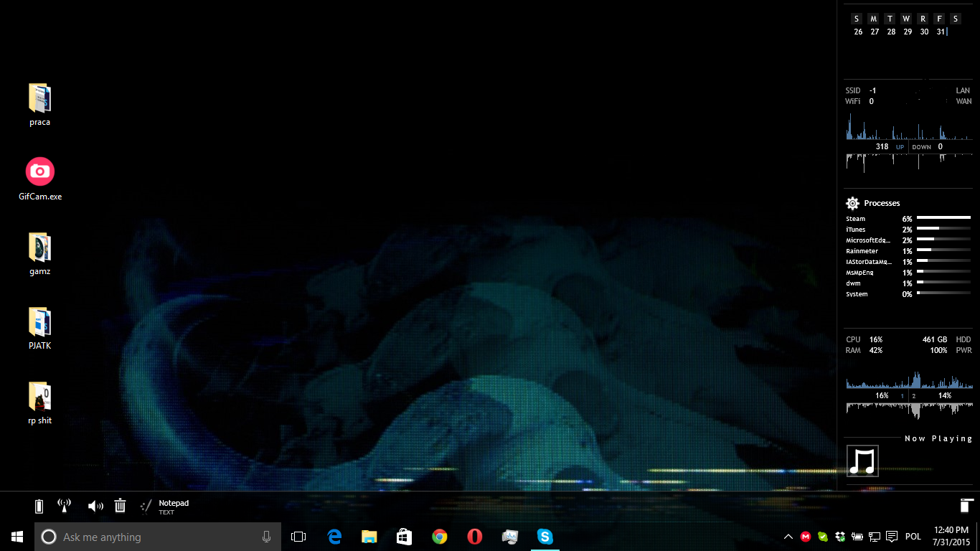The image size is (980, 551).
Task: Click the Now Playing label
Action: (x=938, y=438)
